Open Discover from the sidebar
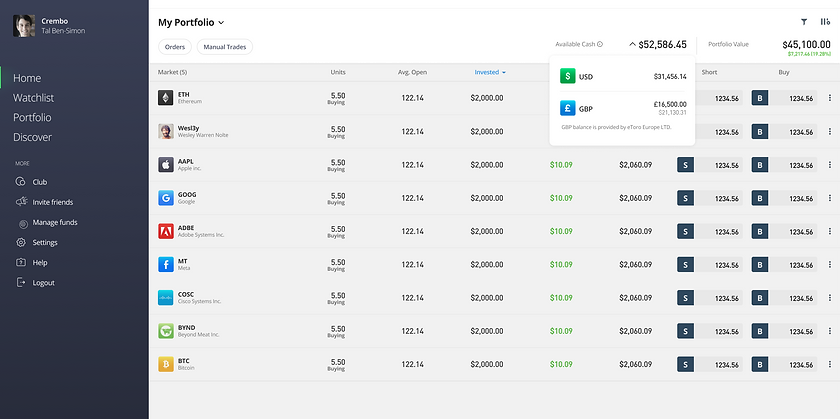840x419 pixels. [x=32, y=137]
